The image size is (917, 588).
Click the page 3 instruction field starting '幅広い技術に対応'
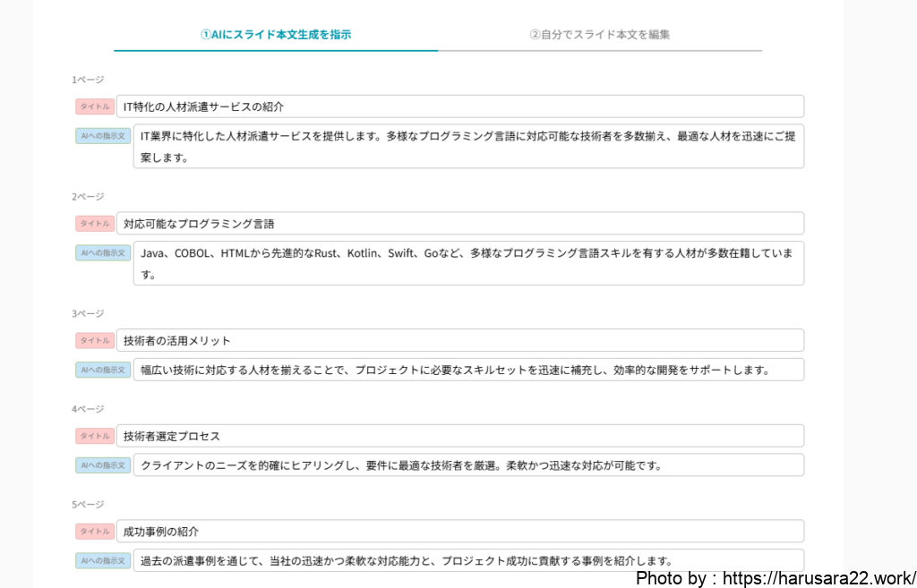[x=467, y=370]
